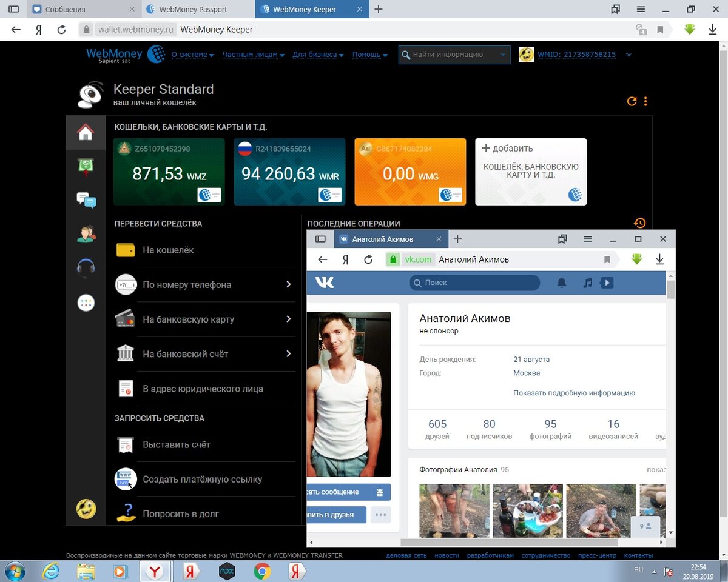
Task: Click the orange refresh icon in Keeper Standard
Action: click(632, 101)
